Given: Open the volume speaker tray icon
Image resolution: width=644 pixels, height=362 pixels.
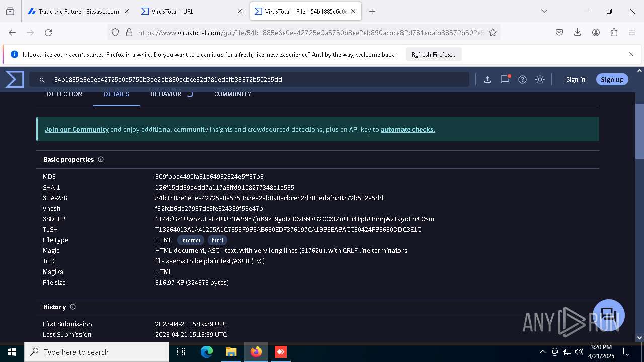Looking at the screenshot, I should click(x=579, y=352).
